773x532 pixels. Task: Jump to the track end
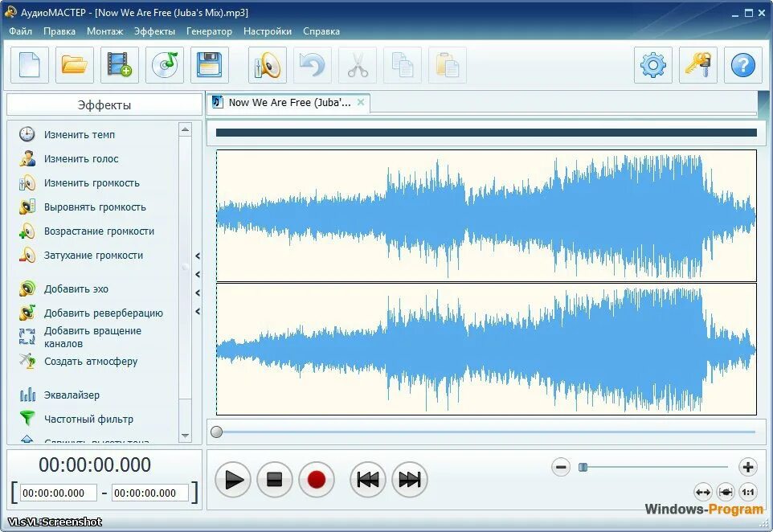(x=410, y=479)
